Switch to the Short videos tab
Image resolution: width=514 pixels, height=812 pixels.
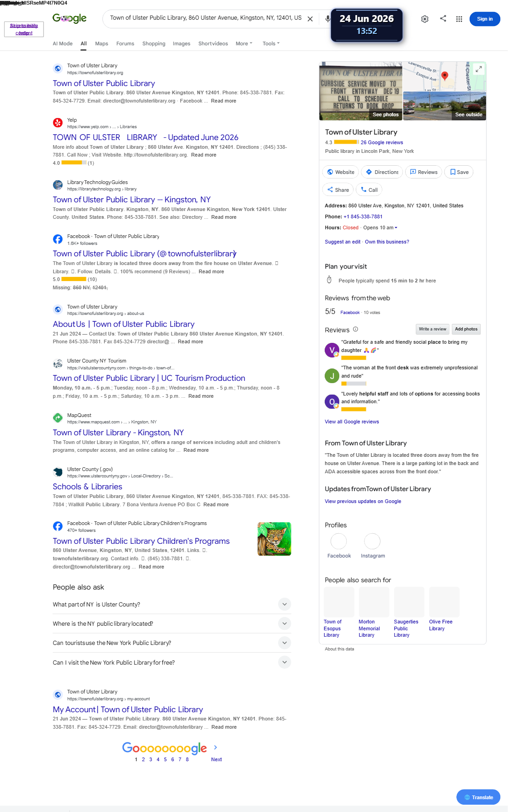[x=213, y=43]
